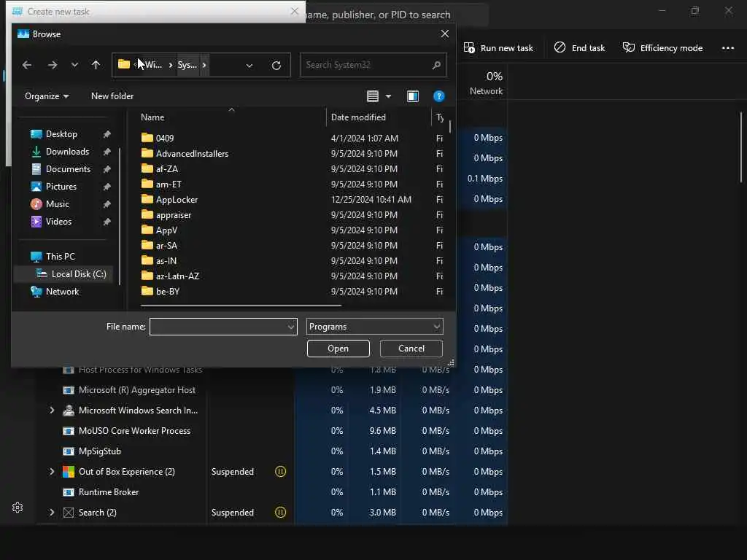Enable Efficiency mode in Task Manager
The width and height of the screenshot is (747, 560).
pyautogui.click(x=662, y=48)
